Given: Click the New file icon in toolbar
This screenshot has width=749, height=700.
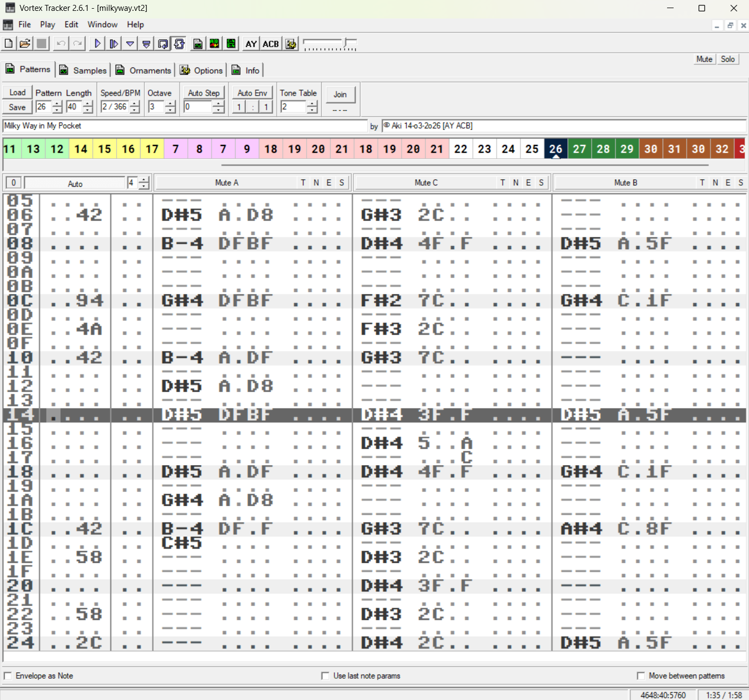Looking at the screenshot, I should coord(9,43).
